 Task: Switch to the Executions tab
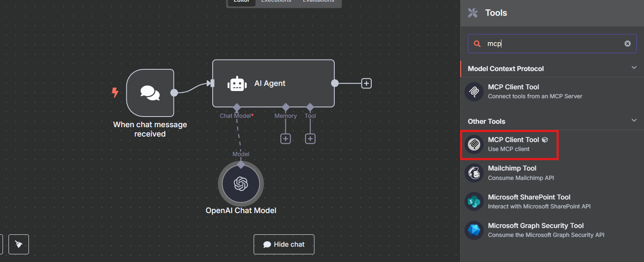(x=276, y=1)
